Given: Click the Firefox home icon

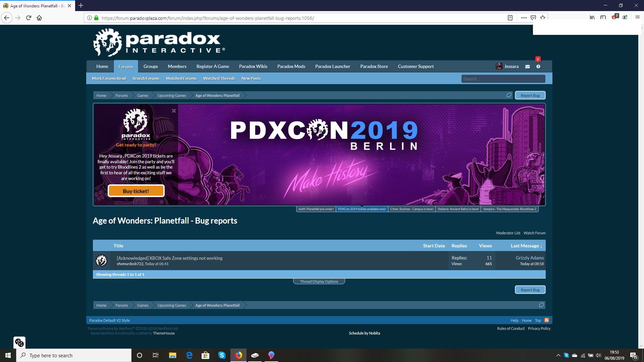Looking at the screenshot, I should point(39,18).
